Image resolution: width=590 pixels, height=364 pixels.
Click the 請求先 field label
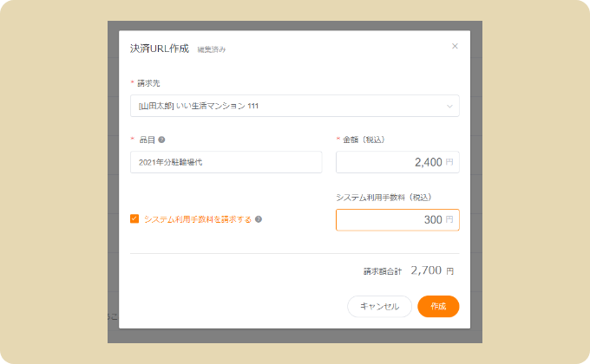pyautogui.click(x=148, y=83)
